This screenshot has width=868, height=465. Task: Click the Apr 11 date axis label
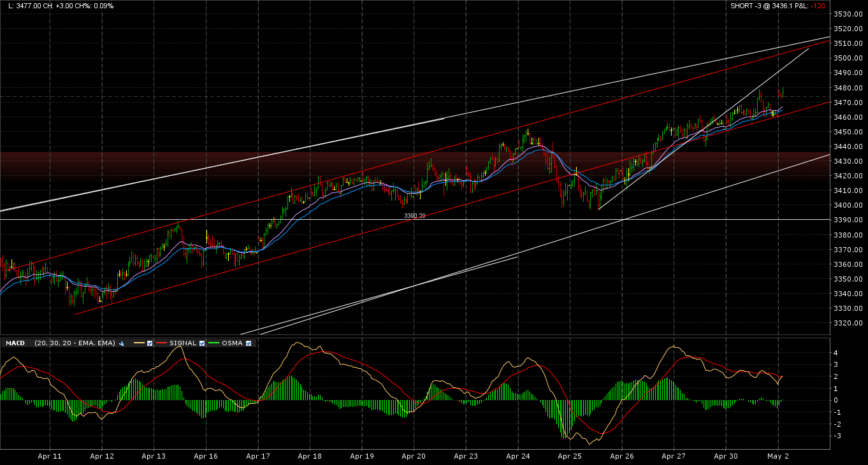[x=50, y=457]
